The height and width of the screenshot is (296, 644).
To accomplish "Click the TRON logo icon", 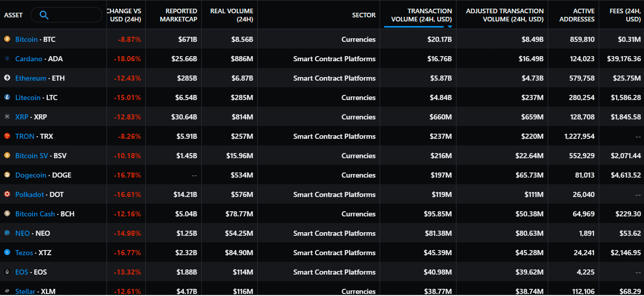I will 7,136.
